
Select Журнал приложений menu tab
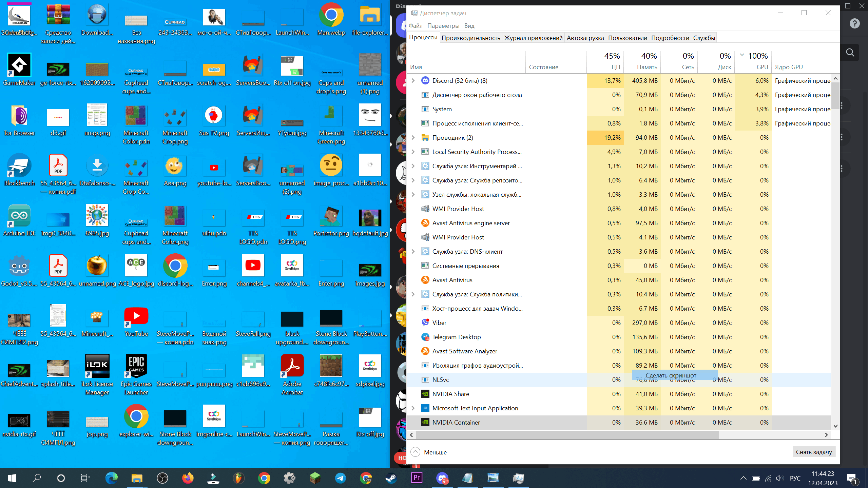[x=533, y=38]
